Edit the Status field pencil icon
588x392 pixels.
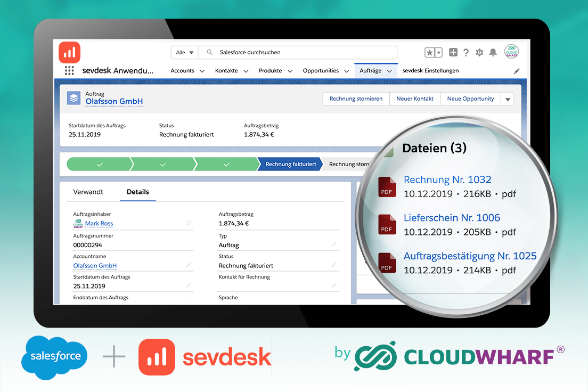[334, 265]
